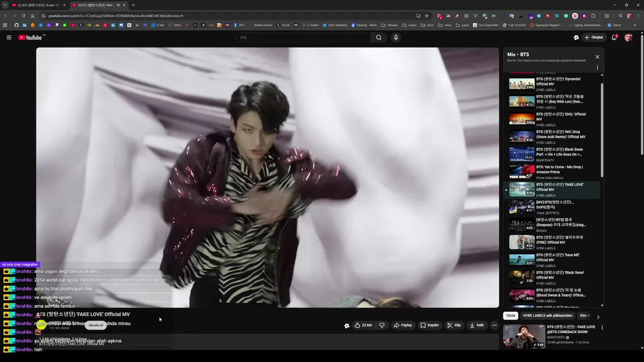The width and height of the screenshot is (644, 362).
Task: Click the İndir download button
Action: click(476, 325)
